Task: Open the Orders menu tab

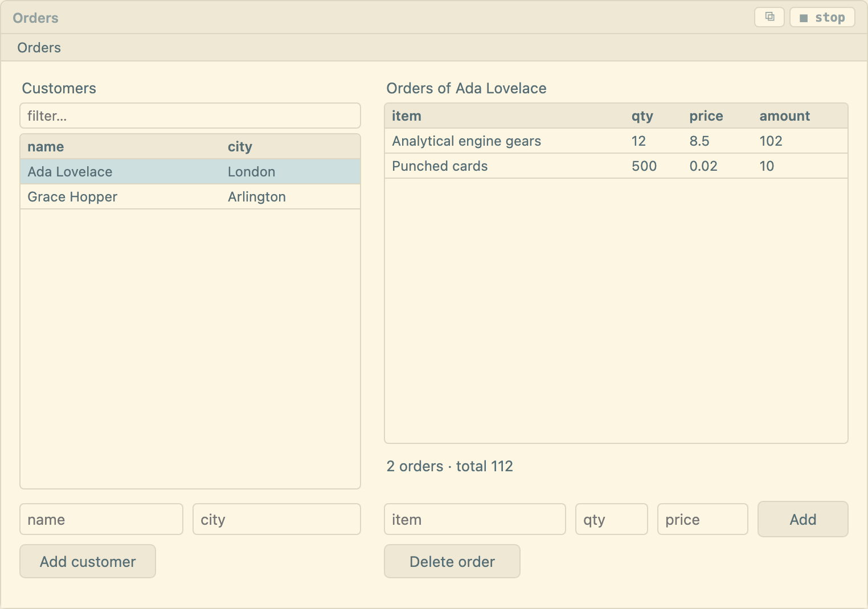Action: click(39, 48)
